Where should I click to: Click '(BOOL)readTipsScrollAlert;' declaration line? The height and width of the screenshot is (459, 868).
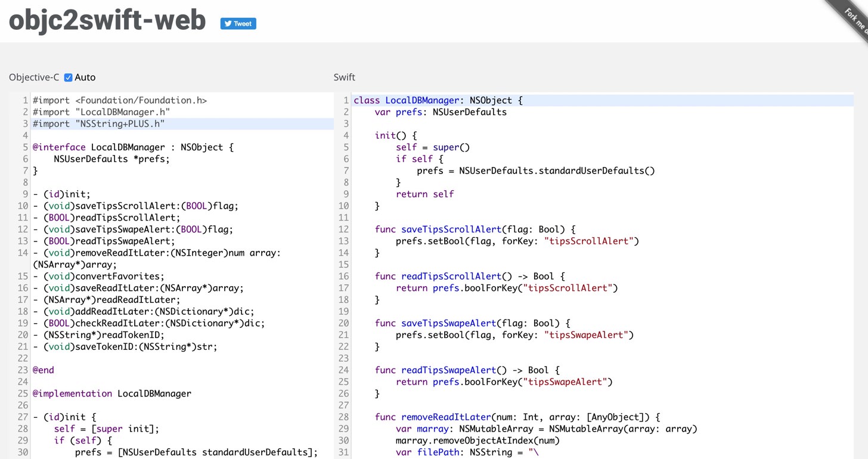pos(107,218)
